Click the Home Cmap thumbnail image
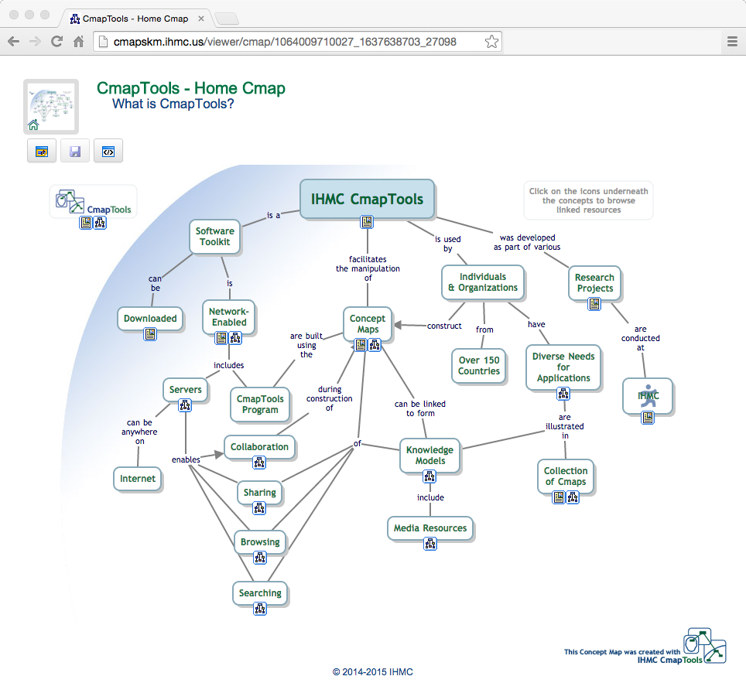The width and height of the screenshot is (746, 700). (x=51, y=106)
